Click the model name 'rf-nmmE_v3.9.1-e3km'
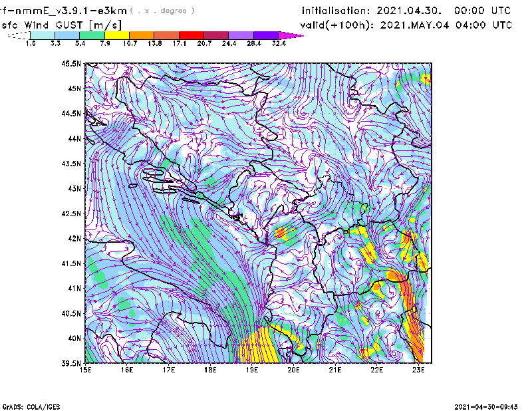The width and height of the screenshot is (532, 411). pyautogui.click(x=63, y=11)
